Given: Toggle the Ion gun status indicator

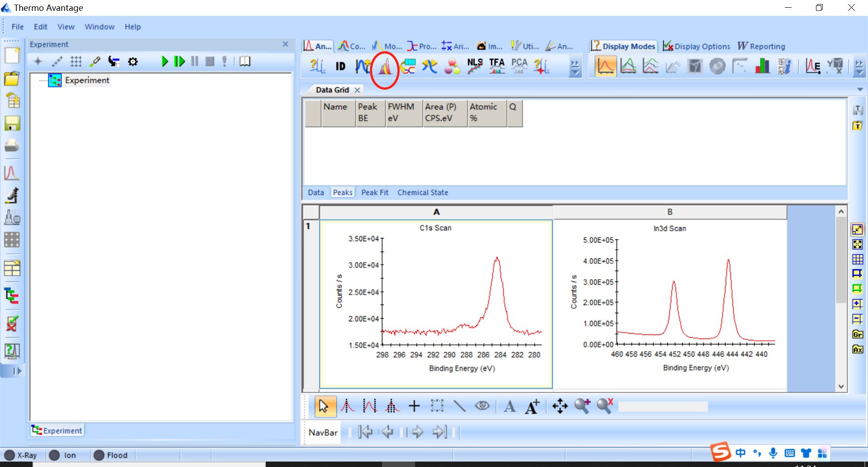Looking at the screenshot, I should pos(62,455).
